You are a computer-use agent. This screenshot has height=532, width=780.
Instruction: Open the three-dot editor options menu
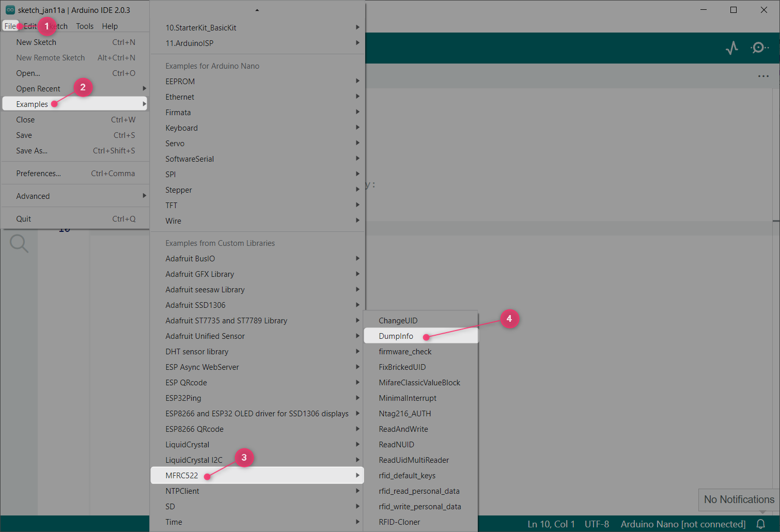point(763,76)
